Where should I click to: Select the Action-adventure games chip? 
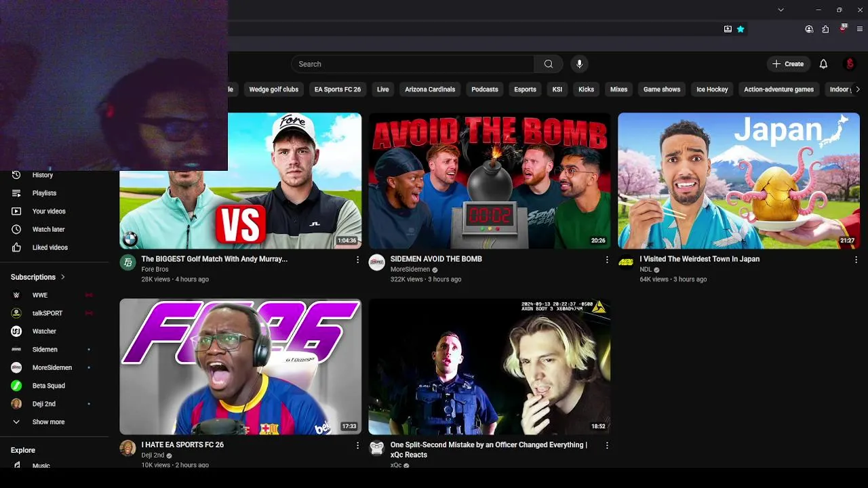[778, 89]
